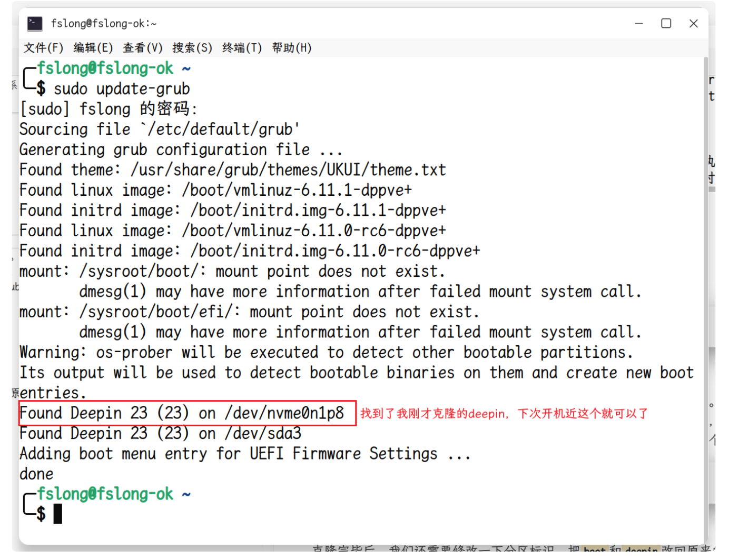
Task: Click the sudo update-grub command text
Action: (x=122, y=89)
